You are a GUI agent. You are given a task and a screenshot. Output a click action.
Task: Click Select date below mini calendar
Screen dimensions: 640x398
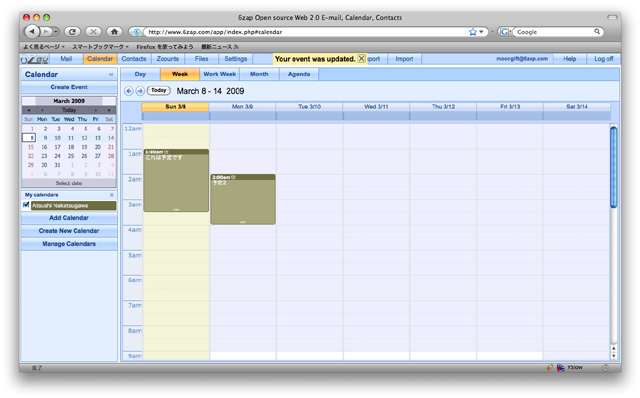tap(69, 183)
